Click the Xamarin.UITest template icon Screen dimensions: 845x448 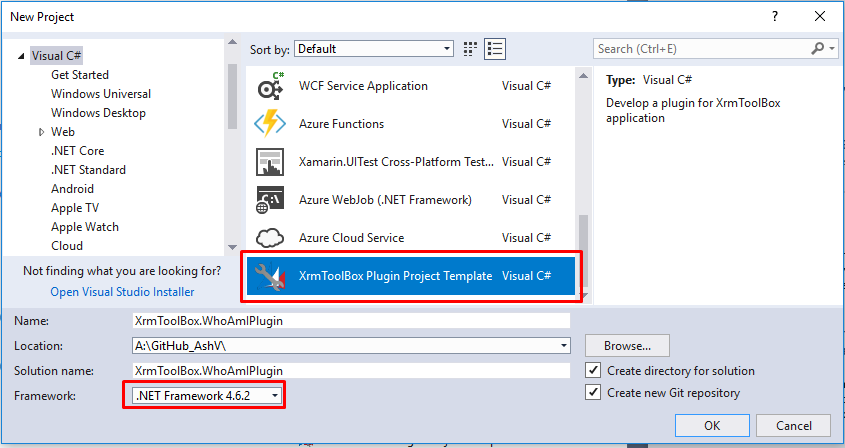coord(270,162)
